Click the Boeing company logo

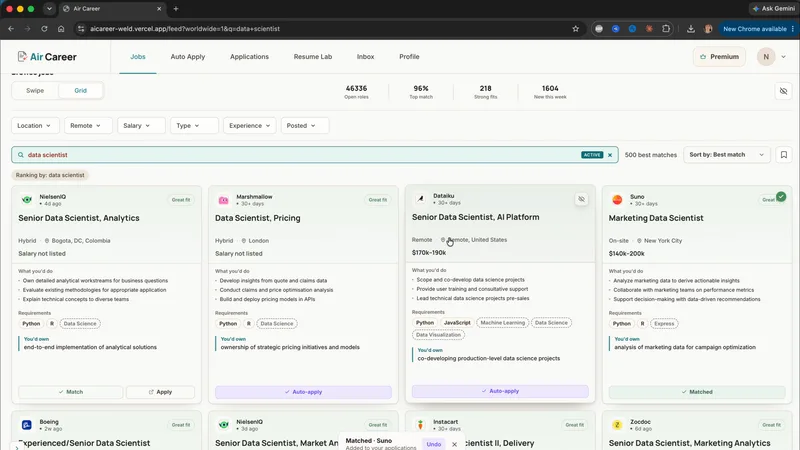(27, 424)
